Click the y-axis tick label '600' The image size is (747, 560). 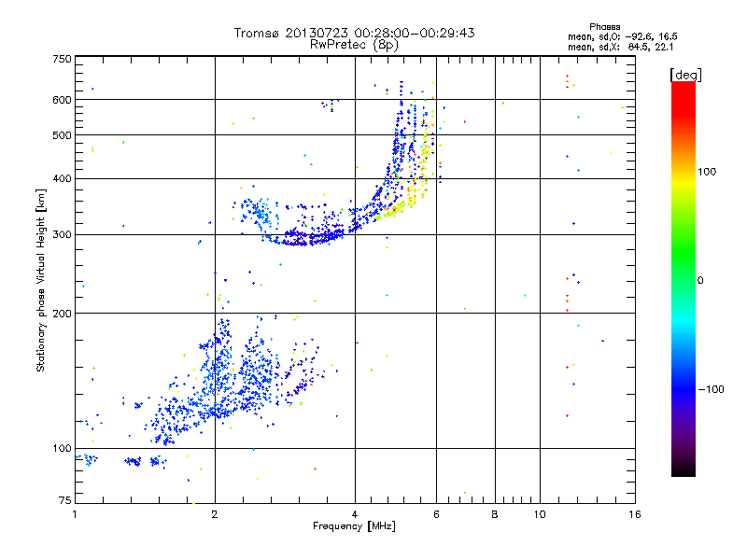tap(63, 100)
